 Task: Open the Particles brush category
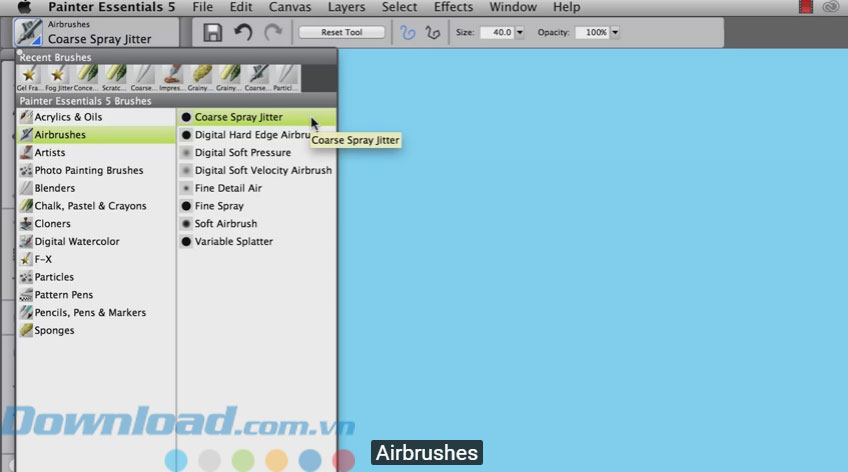(x=96, y=277)
